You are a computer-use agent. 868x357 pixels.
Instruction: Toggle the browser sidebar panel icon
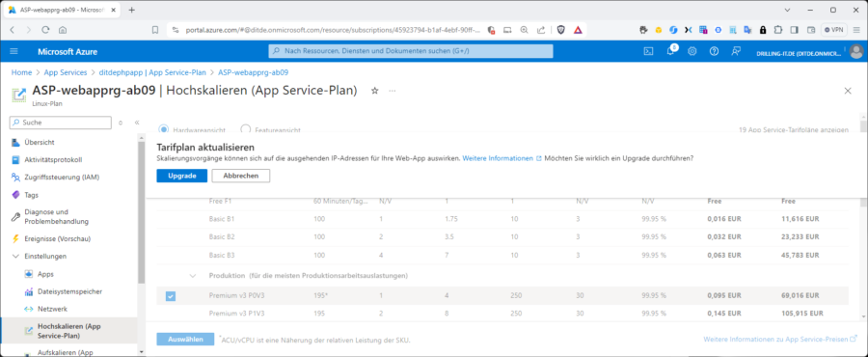coord(795,30)
